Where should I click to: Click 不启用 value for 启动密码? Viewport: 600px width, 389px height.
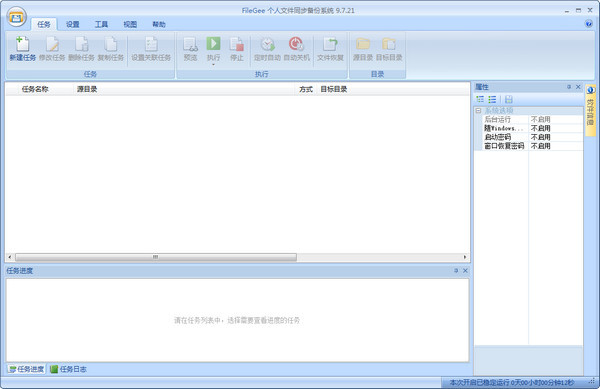click(540, 137)
